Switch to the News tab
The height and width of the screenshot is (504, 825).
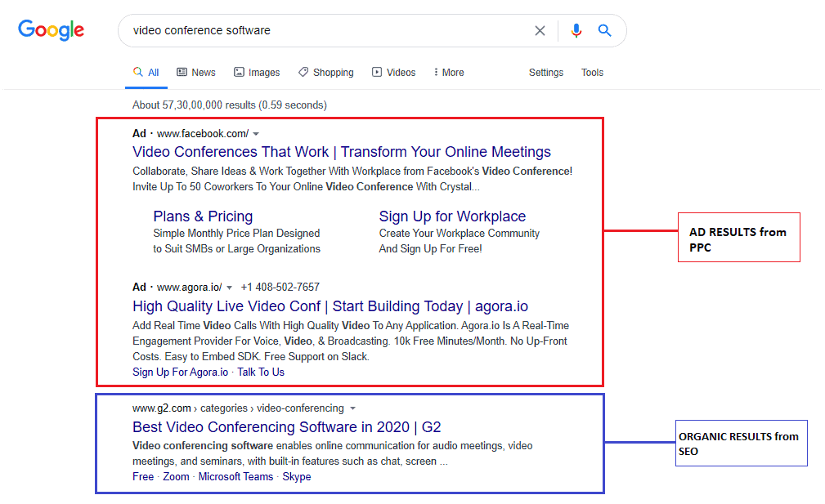(196, 72)
